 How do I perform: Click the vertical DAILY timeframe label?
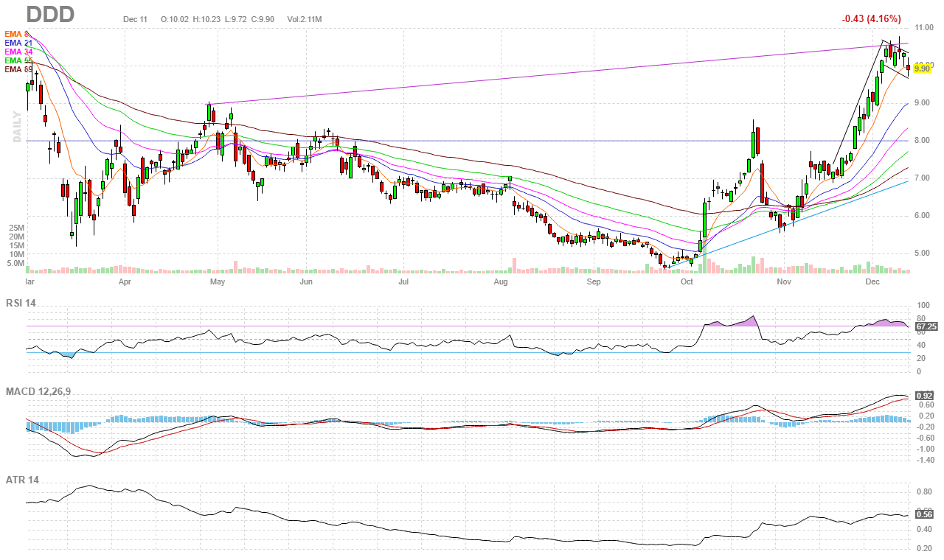point(17,126)
